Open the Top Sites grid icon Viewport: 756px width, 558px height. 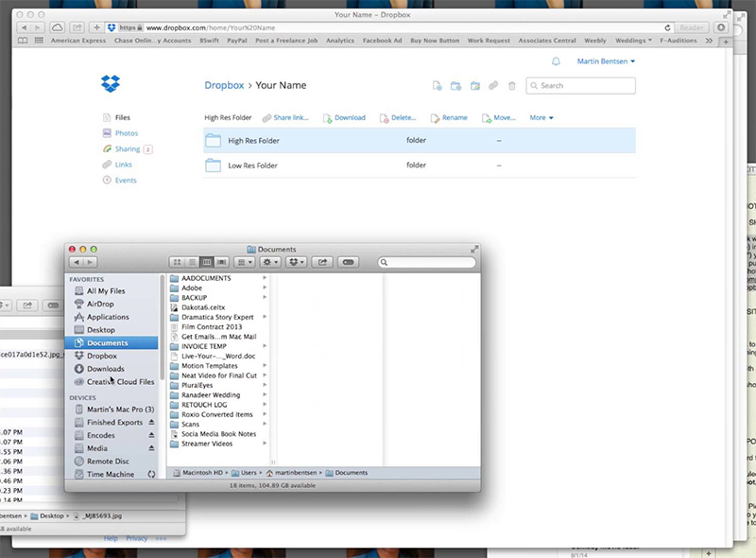tap(39, 41)
